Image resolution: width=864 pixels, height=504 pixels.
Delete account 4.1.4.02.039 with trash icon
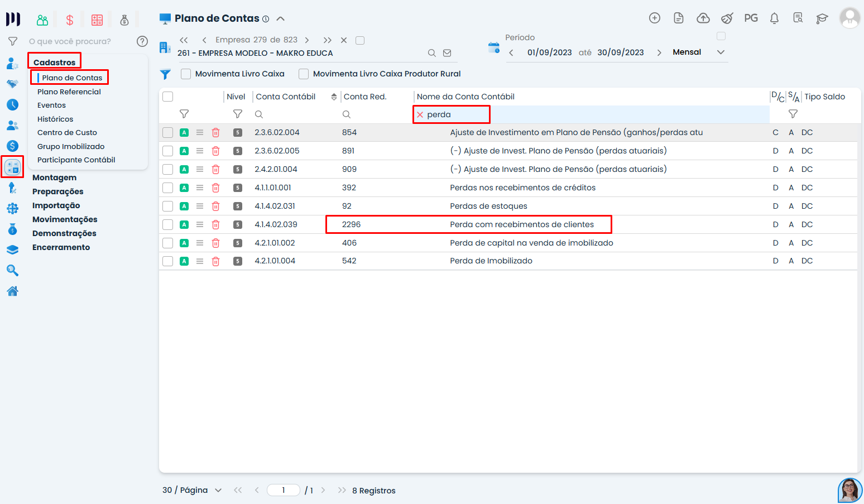(x=215, y=224)
